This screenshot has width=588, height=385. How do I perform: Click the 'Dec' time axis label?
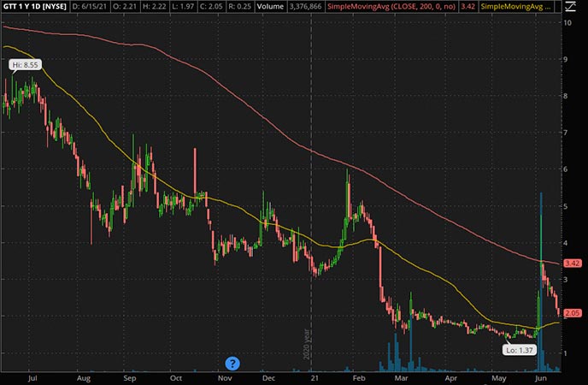pyautogui.click(x=268, y=378)
